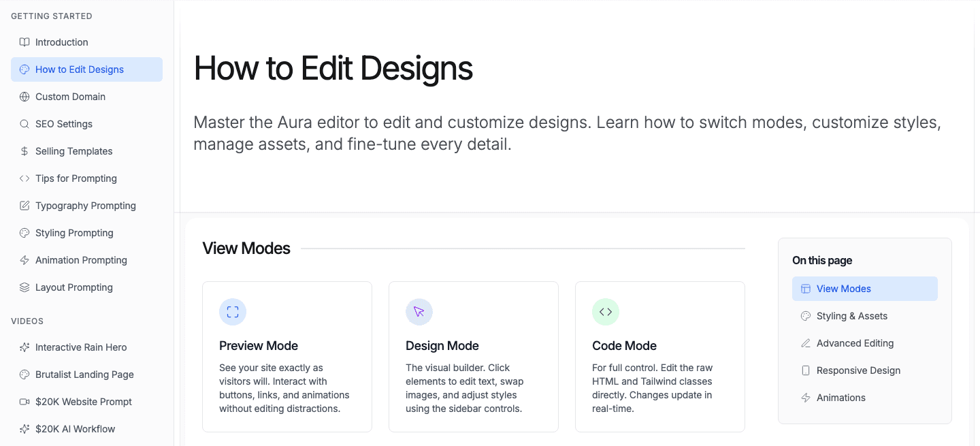The width and height of the screenshot is (980, 446).
Task: Navigate to Selling Templates
Action: [x=86, y=151]
